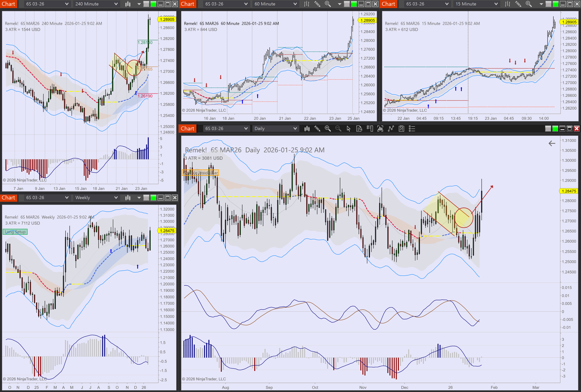
Task: Expand the Weekly interval dropdown
Action: pyautogui.click(x=116, y=198)
